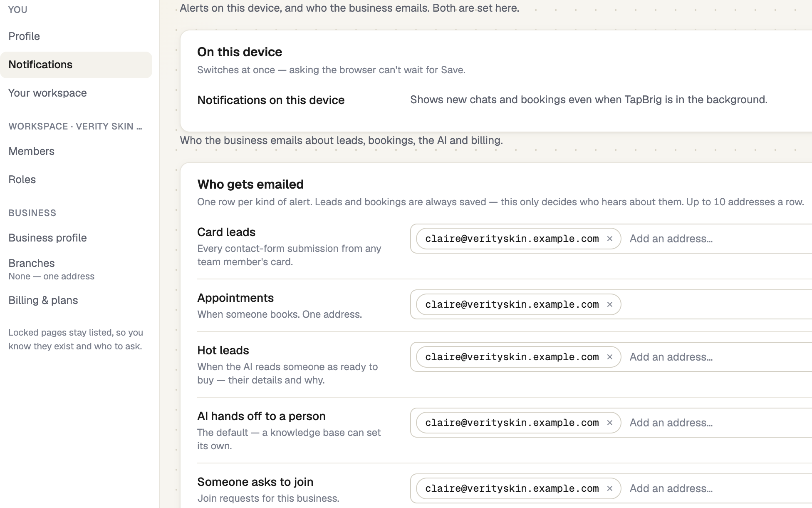This screenshot has height=508, width=812.
Task: Click the Appointments row title
Action: [x=235, y=298]
